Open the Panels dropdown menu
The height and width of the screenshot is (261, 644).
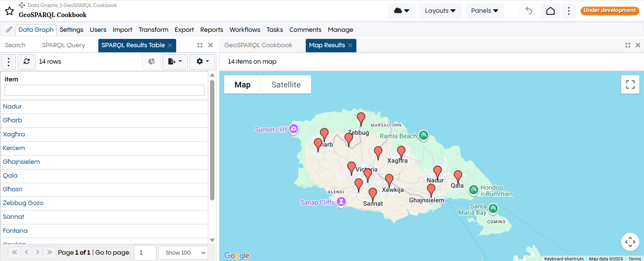coord(484,11)
